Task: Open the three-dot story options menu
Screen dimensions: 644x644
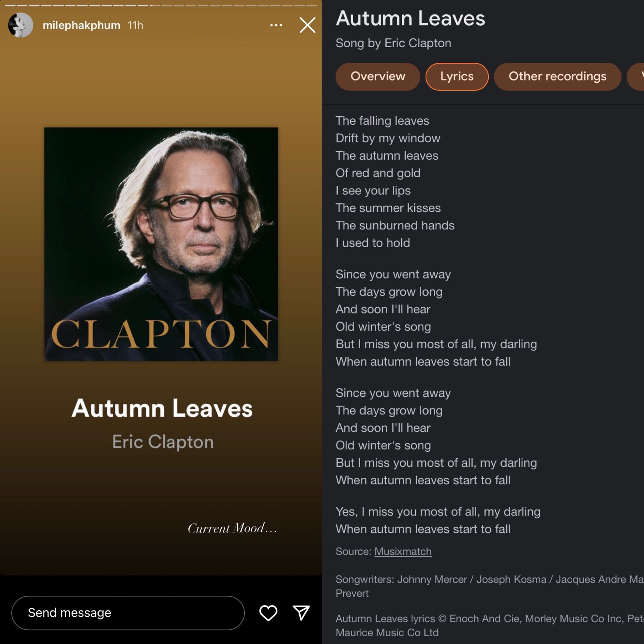Action: click(276, 25)
